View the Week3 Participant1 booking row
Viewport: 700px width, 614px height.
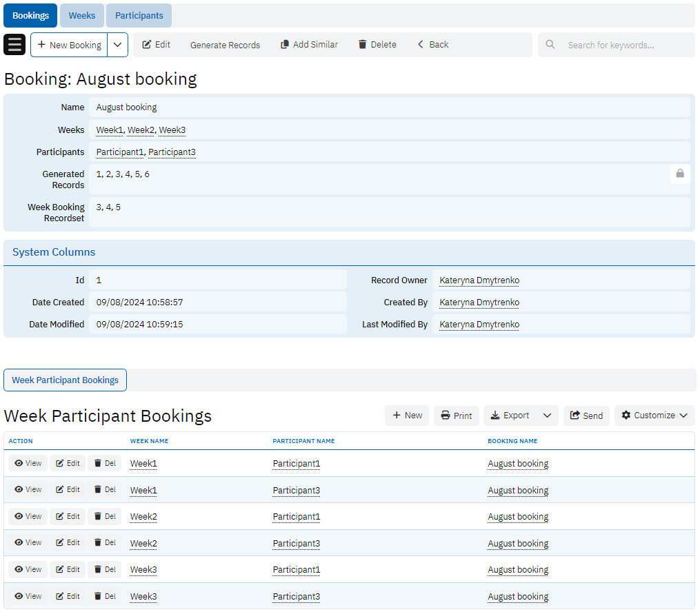coord(28,569)
